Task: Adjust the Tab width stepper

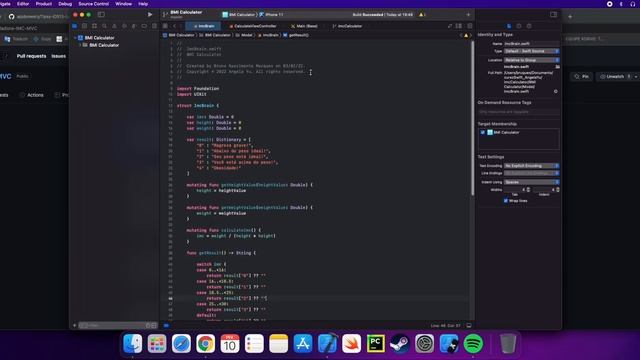Action: [x=528, y=190]
